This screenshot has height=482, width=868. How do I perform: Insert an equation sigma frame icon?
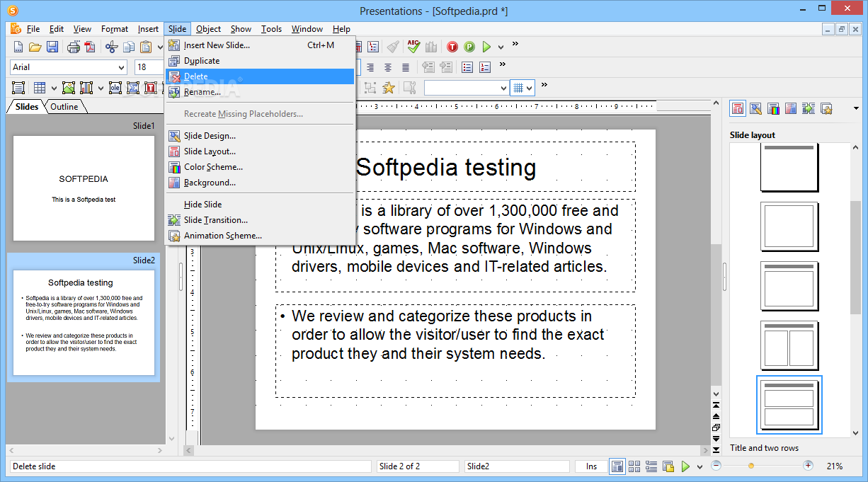133,88
